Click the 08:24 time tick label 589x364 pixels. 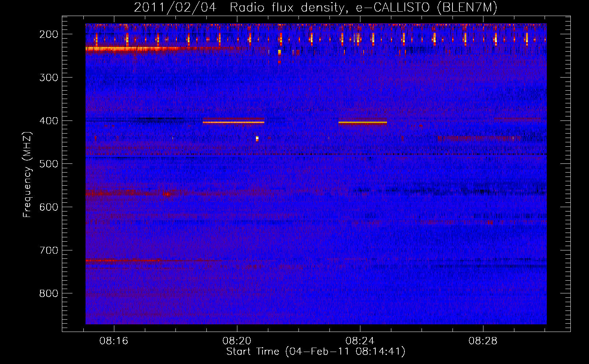pyautogui.click(x=360, y=341)
